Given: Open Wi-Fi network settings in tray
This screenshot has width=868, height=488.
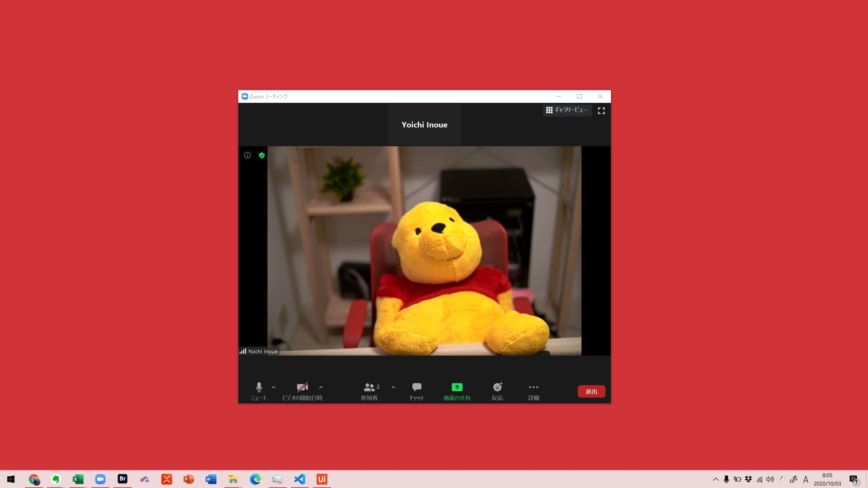Looking at the screenshot, I should point(760,480).
